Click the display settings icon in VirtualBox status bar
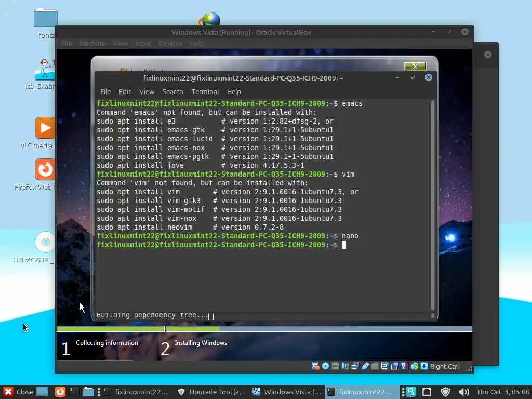 pos(384,366)
